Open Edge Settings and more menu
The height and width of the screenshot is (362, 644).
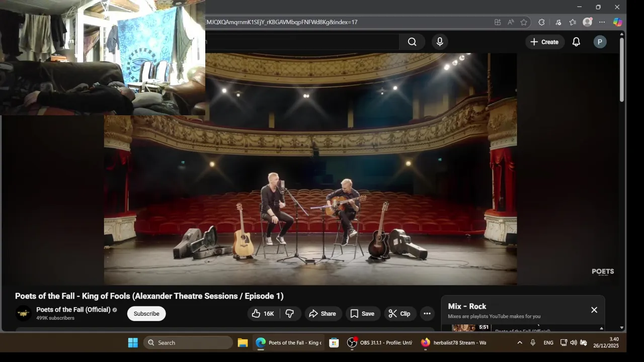[602, 22]
